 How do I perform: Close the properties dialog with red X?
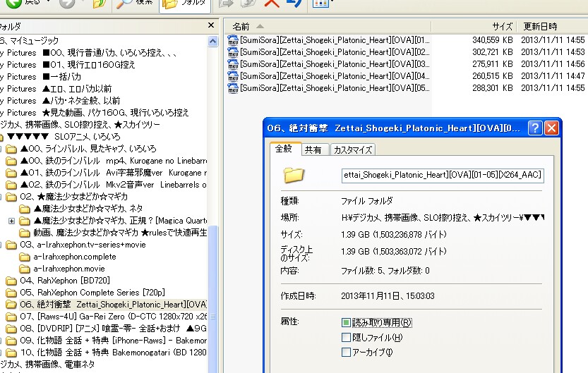(551, 128)
